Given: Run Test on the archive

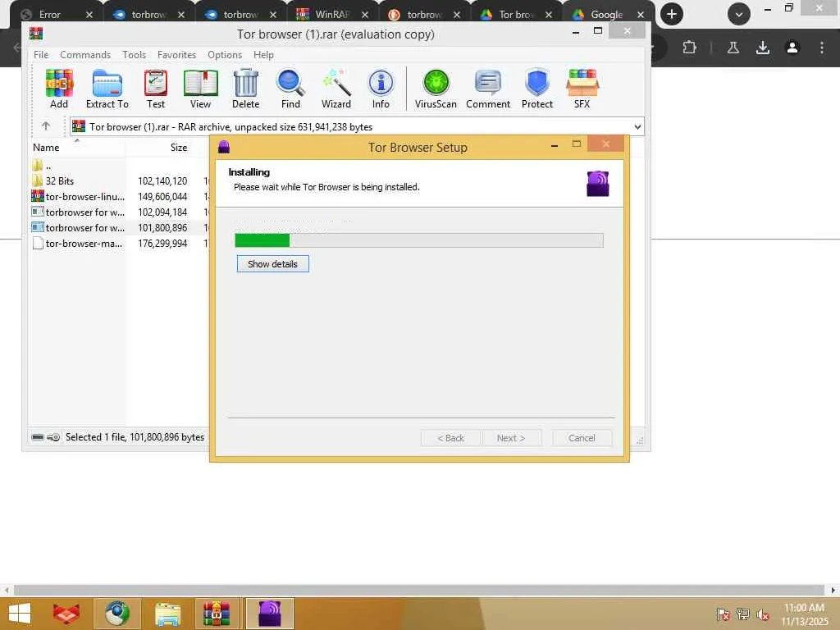Looking at the screenshot, I should (156, 89).
